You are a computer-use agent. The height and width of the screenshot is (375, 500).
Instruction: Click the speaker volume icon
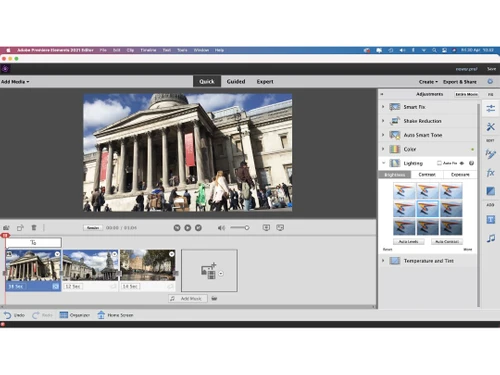click(221, 228)
